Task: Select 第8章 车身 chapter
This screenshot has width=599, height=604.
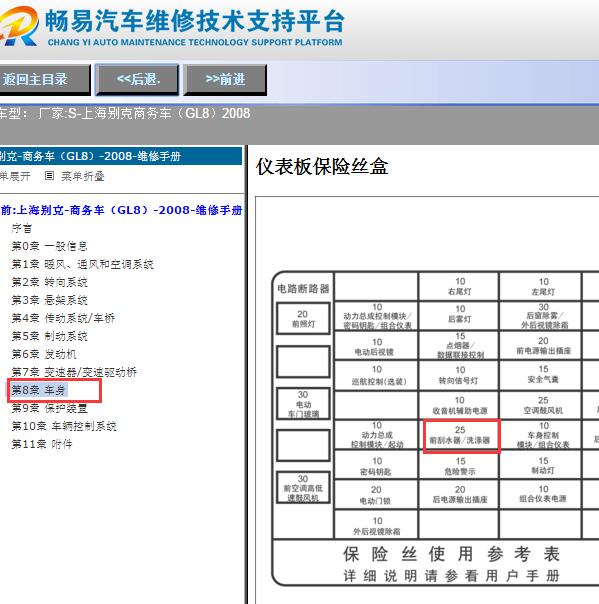Action: (39, 390)
